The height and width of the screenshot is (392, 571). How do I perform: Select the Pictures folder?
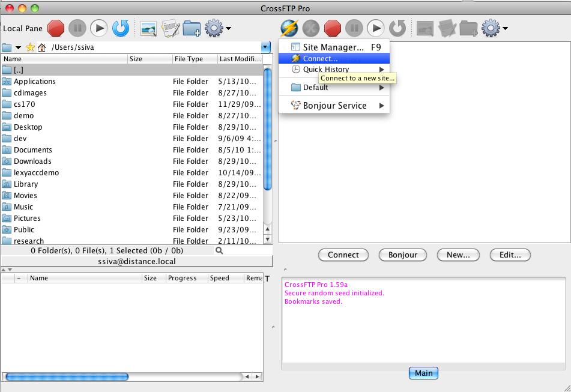pyautogui.click(x=132, y=219)
